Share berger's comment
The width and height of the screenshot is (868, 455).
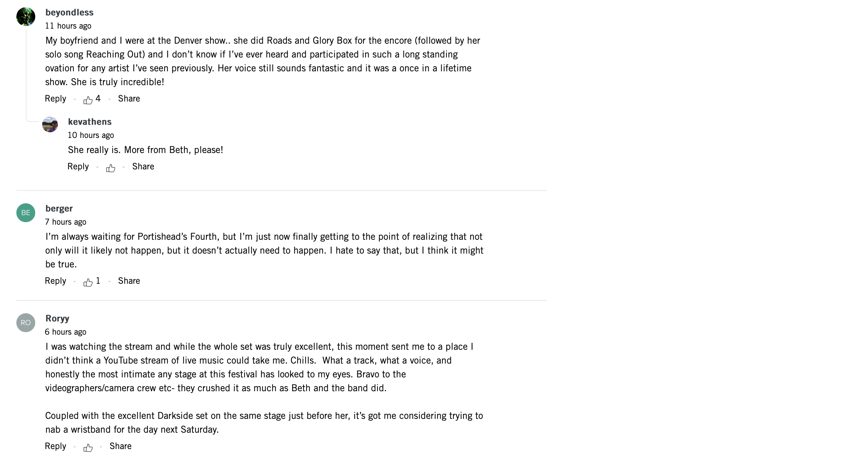(x=129, y=281)
